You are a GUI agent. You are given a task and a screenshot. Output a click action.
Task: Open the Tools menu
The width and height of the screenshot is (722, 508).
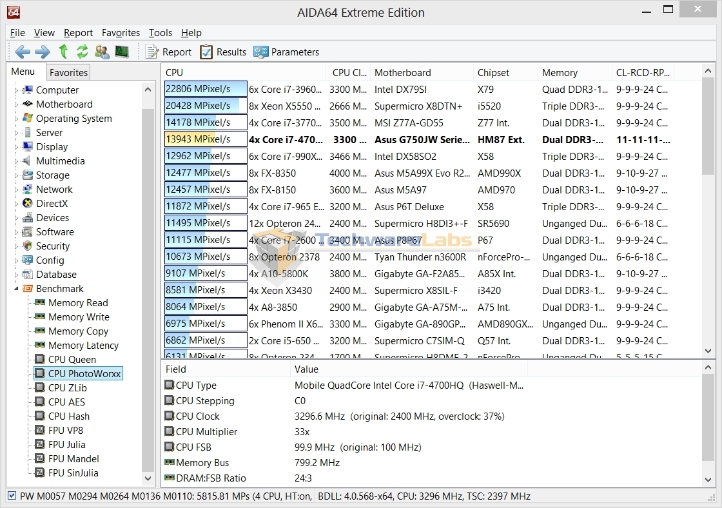tap(160, 33)
